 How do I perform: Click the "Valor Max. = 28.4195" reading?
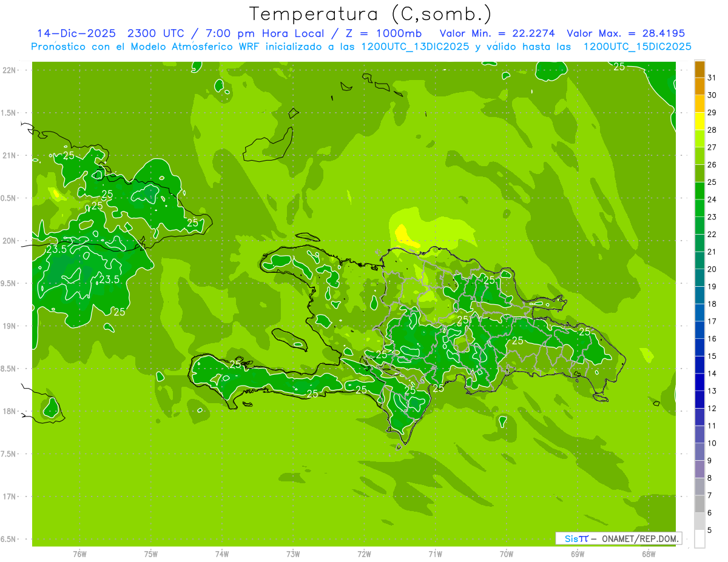coord(625,33)
